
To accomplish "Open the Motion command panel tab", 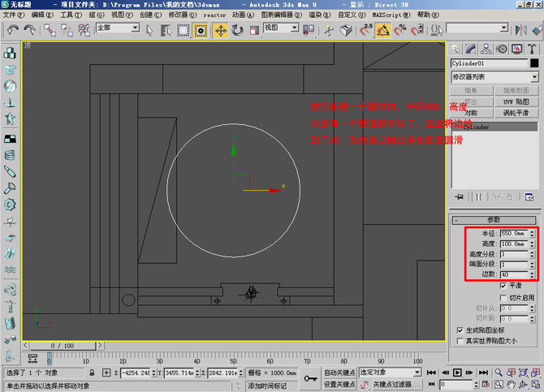I will coord(501,50).
